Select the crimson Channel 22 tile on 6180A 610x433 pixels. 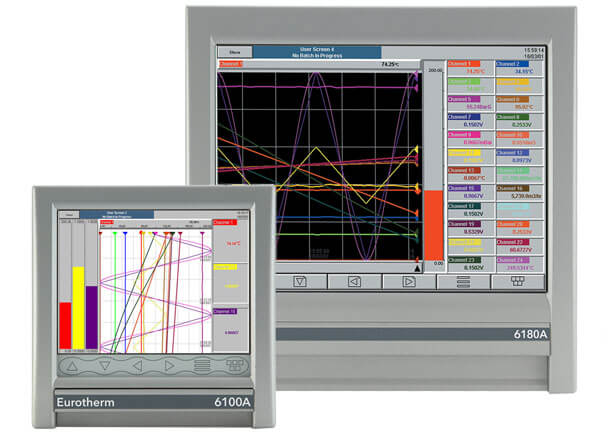pyautogui.click(x=519, y=246)
